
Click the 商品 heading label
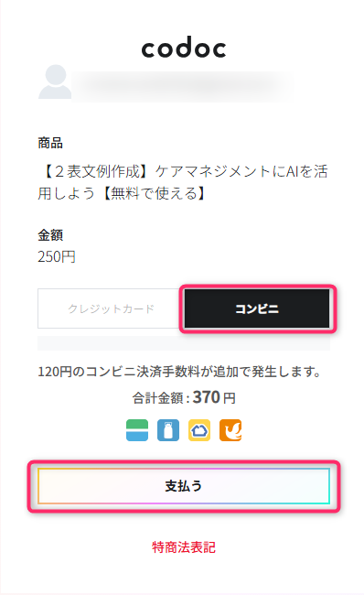50,143
